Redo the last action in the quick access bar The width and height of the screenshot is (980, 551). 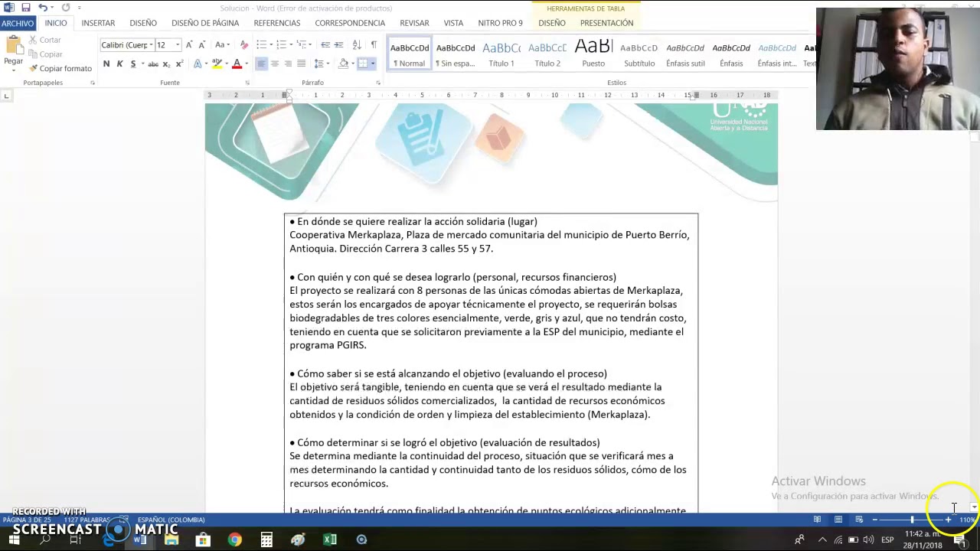click(x=65, y=8)
